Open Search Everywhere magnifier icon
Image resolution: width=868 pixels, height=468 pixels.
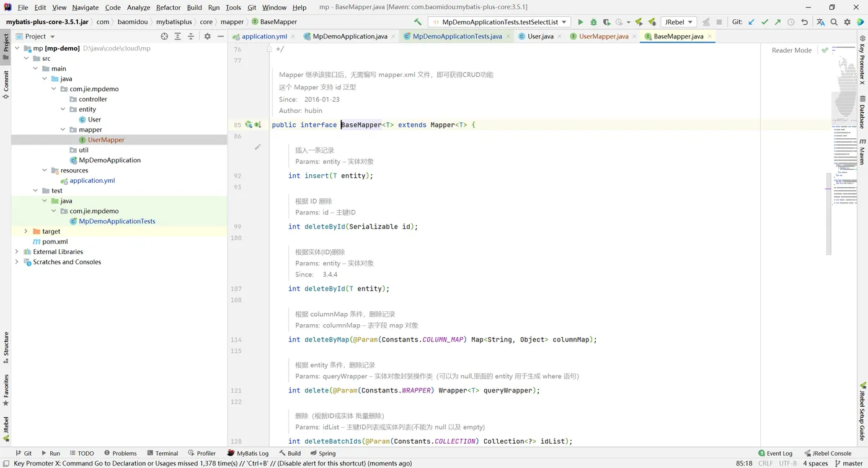coord(834,22)
